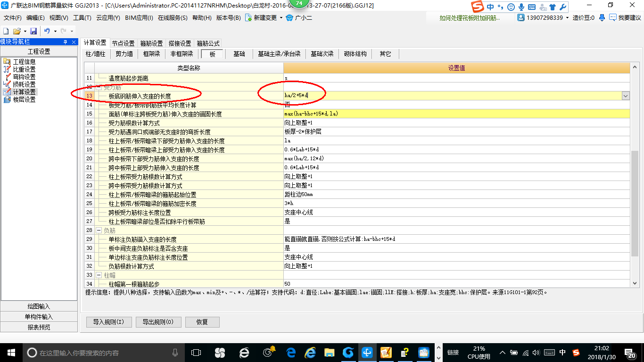Click the 导出规则(O) button
Viewport: 644px width, 362px height.
pyautogui.click(x=157, y=322)
